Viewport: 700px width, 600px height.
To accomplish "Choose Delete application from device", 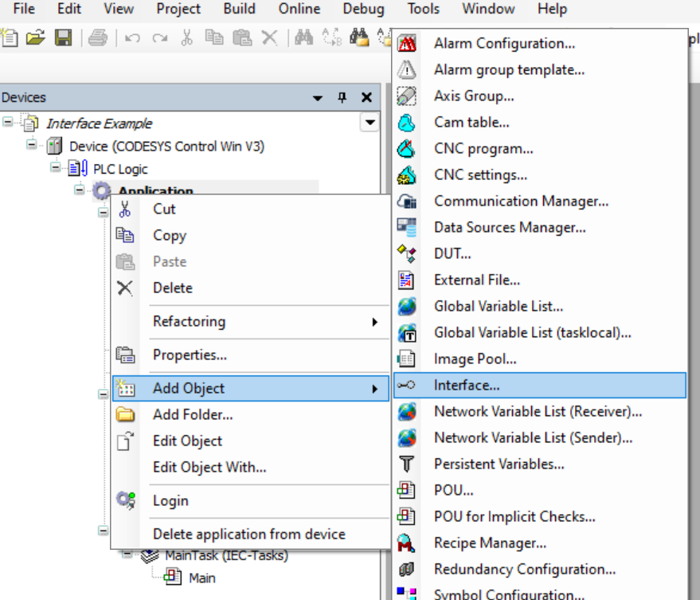I will pyautogui.click(x=250, y=535).
